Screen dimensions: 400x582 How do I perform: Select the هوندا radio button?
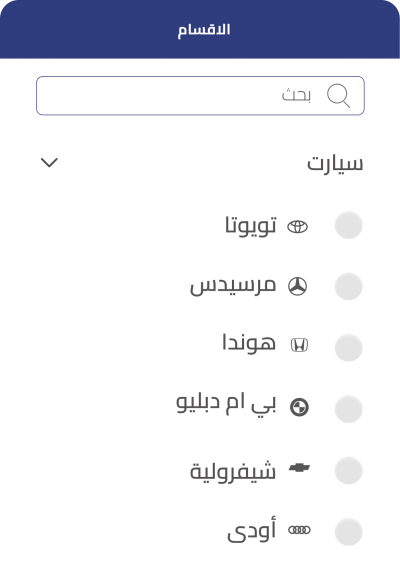click(x=348, y=347)
